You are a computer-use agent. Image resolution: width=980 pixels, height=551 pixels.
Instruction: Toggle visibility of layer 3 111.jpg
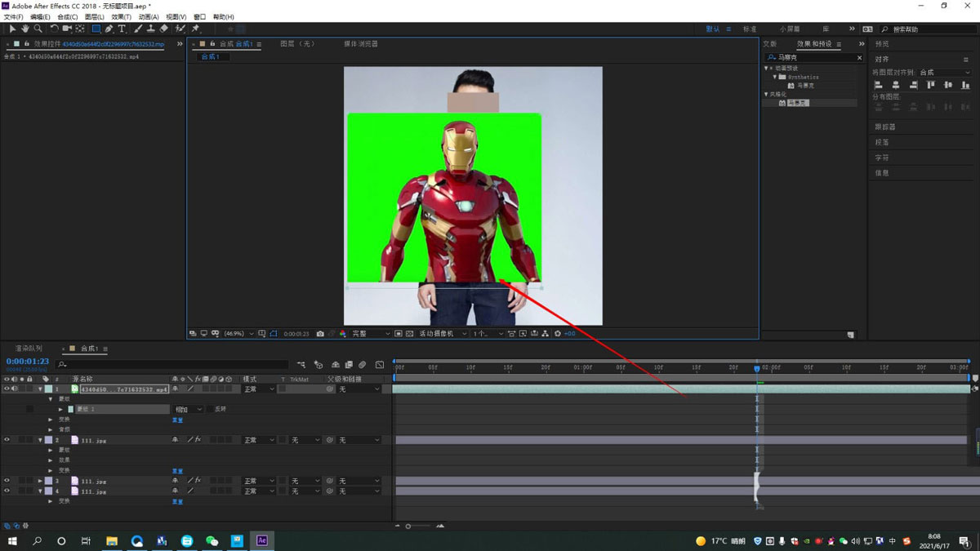[x=7, y=481]
